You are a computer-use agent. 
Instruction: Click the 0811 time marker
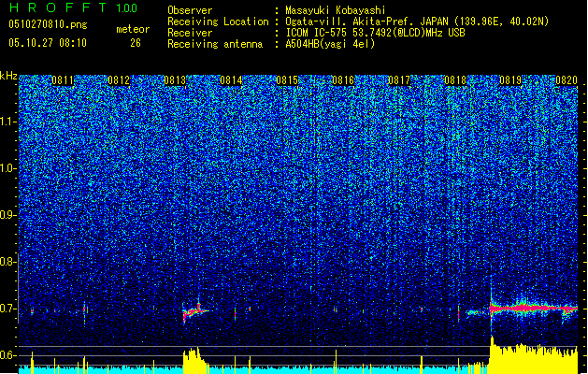click(63, 80)
